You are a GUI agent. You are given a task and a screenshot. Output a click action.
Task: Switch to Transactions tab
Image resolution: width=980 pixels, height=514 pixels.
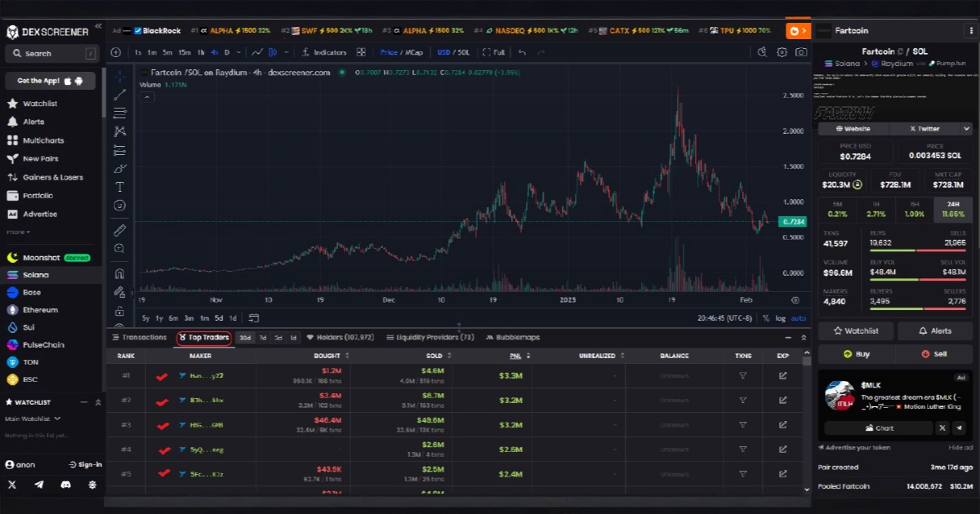[139, 337]
